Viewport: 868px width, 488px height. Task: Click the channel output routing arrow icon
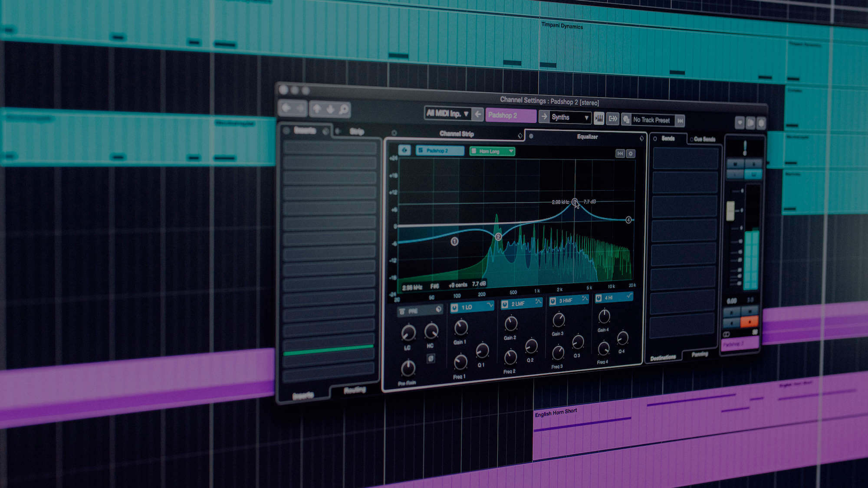point(613,118)
